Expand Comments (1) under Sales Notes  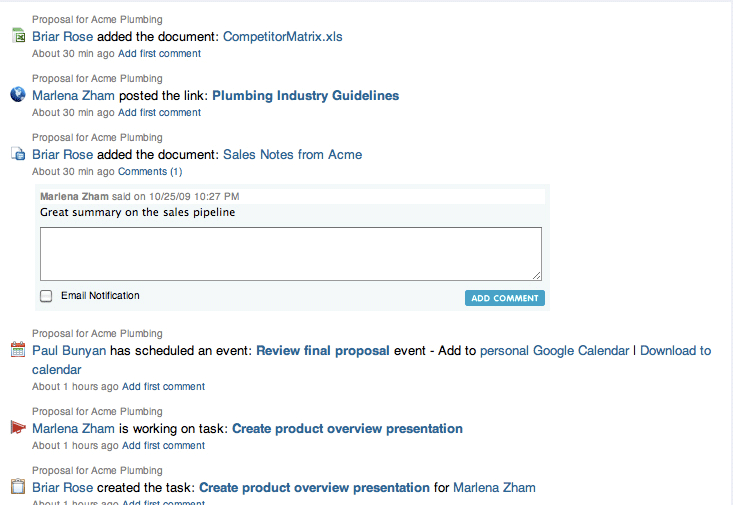point(150,172)
